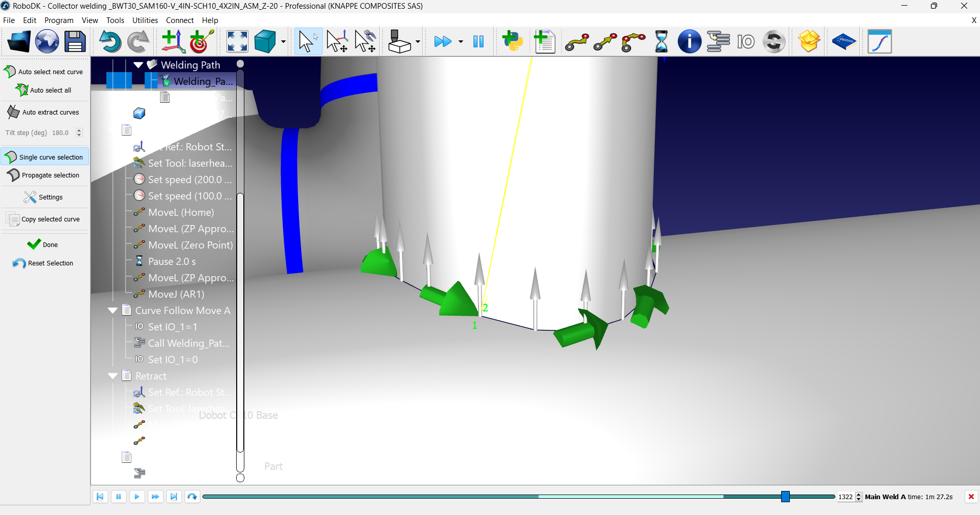980x515 pixels.
Task: Open the Program menu
Action: point(59,20)
